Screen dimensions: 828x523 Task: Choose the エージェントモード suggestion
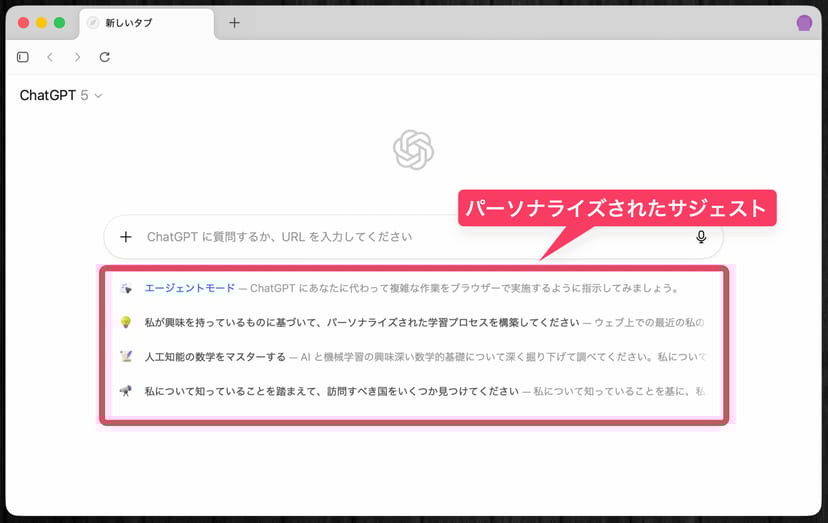[x=190, y=288]
